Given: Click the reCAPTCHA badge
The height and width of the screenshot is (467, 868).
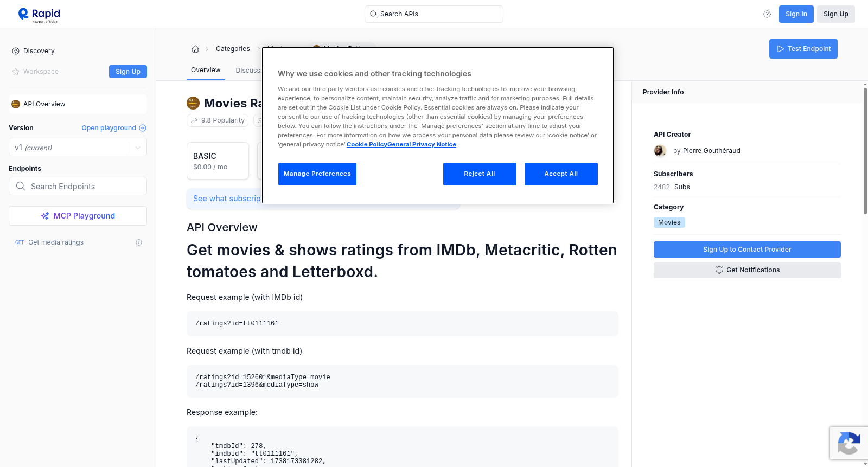Looking at the screenshot, I should (x=849, y=443).
